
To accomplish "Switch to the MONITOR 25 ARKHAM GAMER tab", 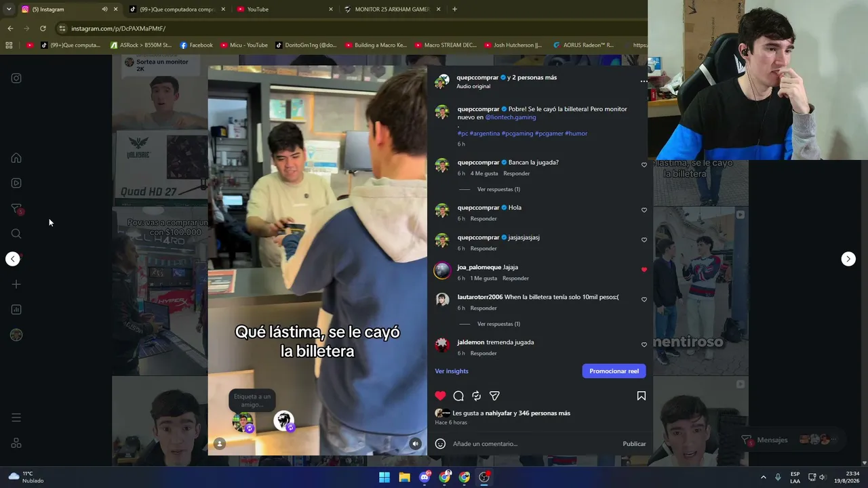I will 392,9.
